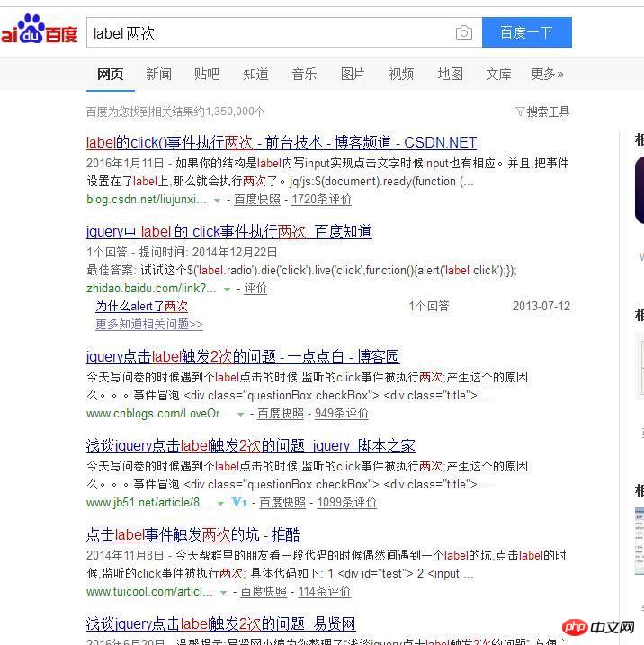Image resolution: width=644 pixels, height=645 pixels.
Task: Expand dropdown arrow next to blog.csdn.net URL
Action: pos(217,201)
